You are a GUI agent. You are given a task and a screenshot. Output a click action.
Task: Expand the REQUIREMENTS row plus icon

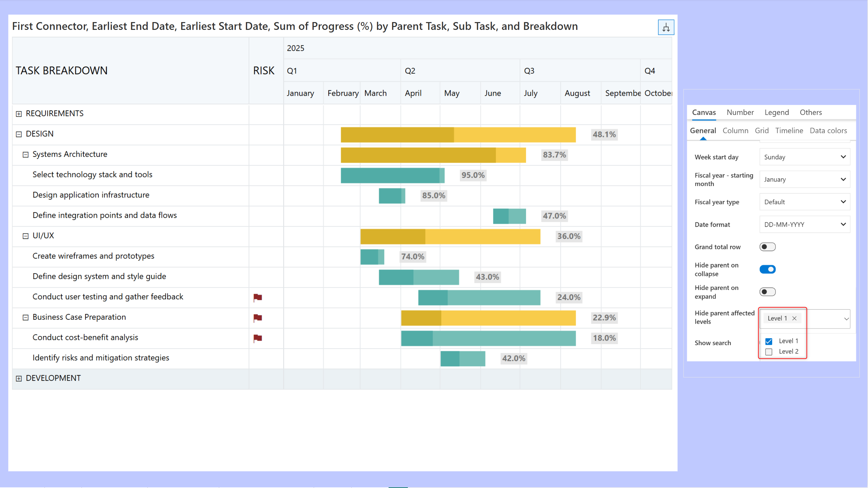tap(19, 114)
